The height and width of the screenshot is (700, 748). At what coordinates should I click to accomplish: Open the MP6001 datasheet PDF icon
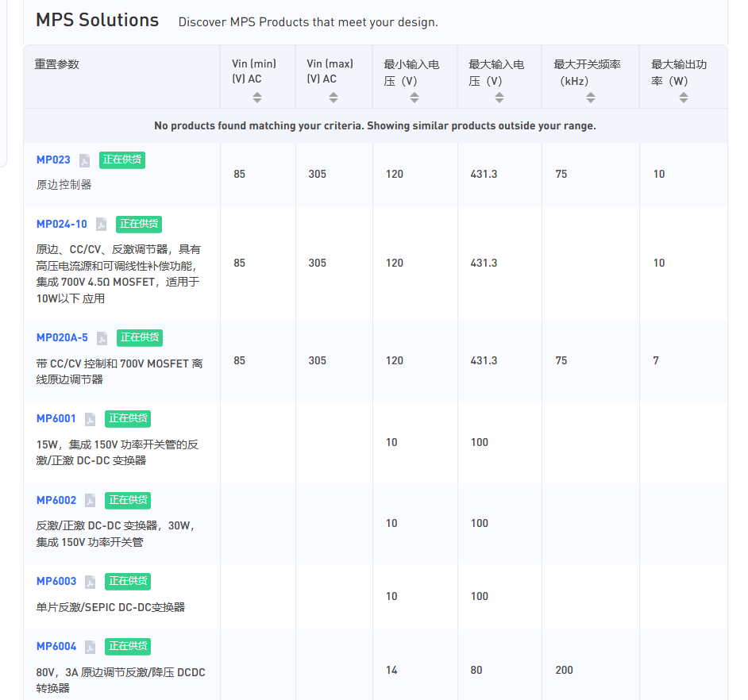(91, 419)
